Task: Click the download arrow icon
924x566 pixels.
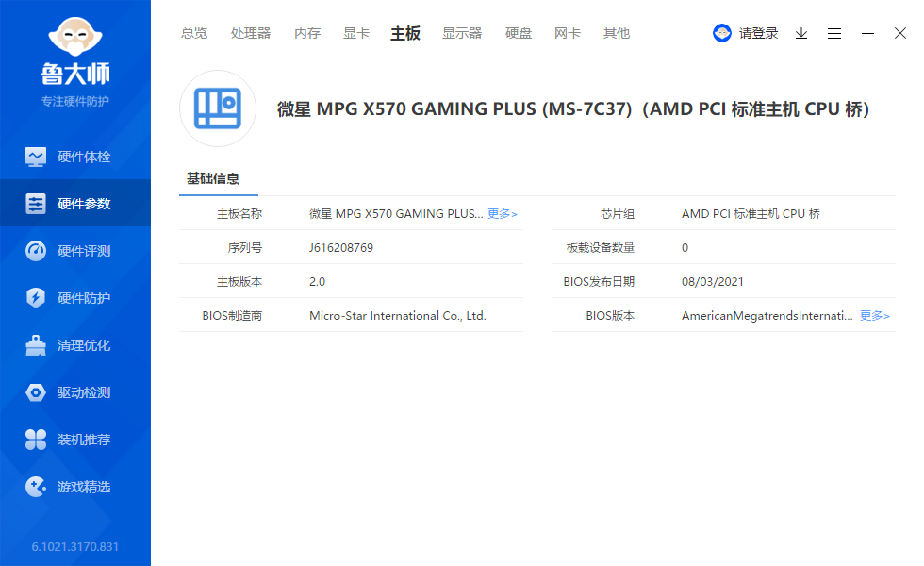Action: (x=801, y=34)
